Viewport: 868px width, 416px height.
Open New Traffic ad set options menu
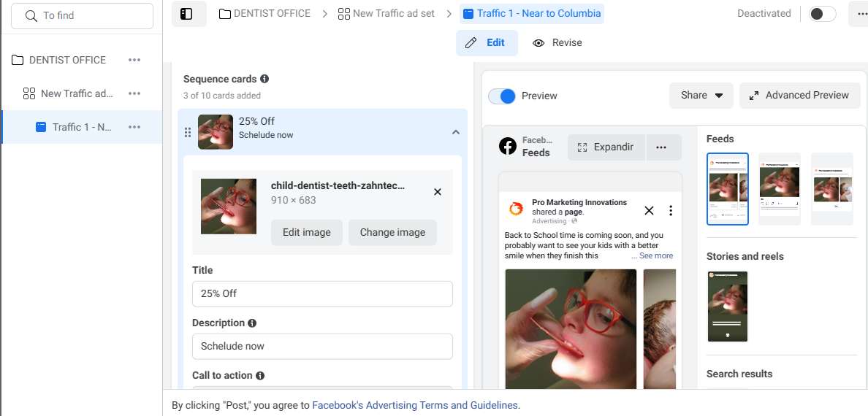pyautogui.click(x=134, y=93)
